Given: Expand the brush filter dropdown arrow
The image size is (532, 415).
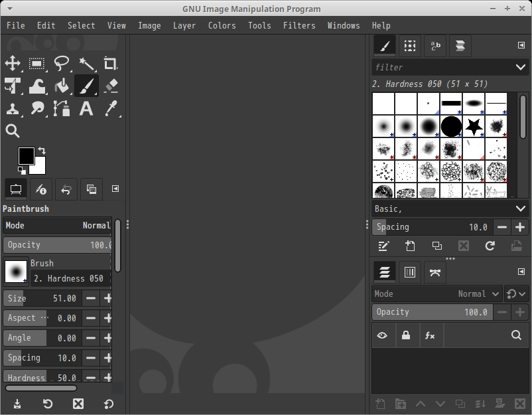Looking at the screenshot, I should coord(521,67).
